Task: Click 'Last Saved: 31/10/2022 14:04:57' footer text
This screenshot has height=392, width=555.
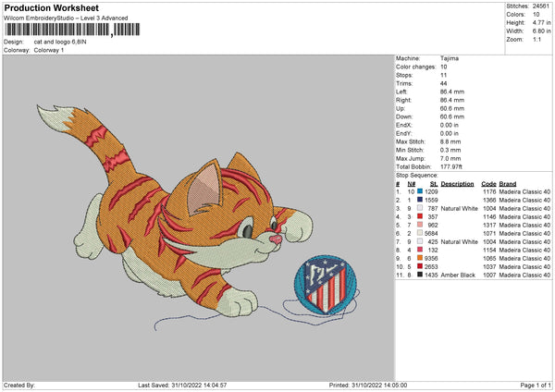Action: click(182, 385)
